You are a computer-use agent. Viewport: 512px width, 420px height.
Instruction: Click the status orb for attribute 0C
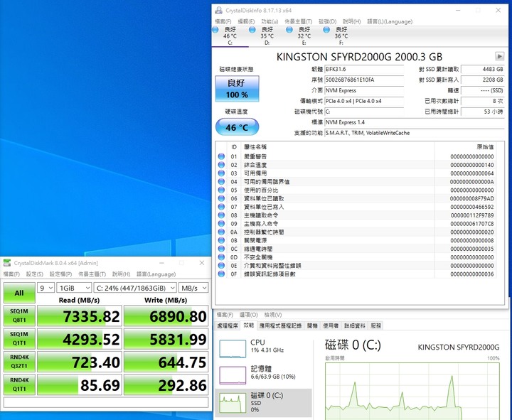coord(221,249)
